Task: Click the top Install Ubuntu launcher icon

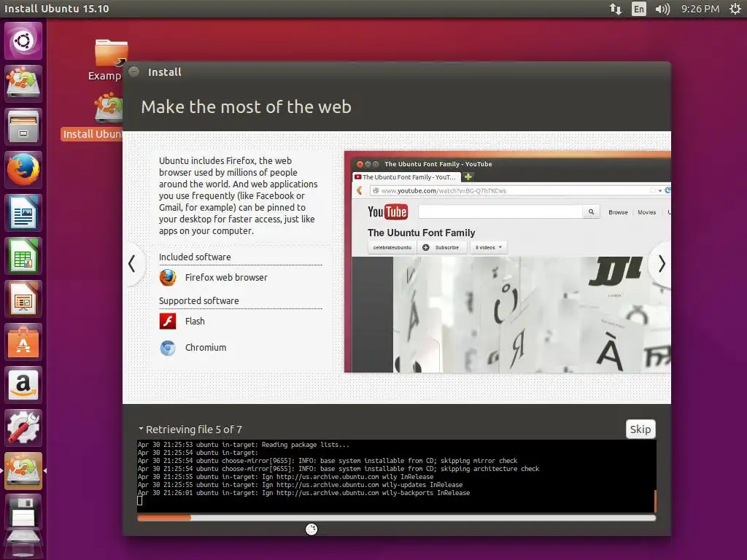Action: click(23, 83)
